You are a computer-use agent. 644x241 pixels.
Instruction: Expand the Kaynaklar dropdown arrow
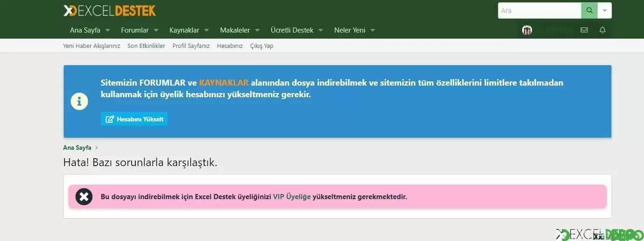pyautogui.click(x=207, y=30)
